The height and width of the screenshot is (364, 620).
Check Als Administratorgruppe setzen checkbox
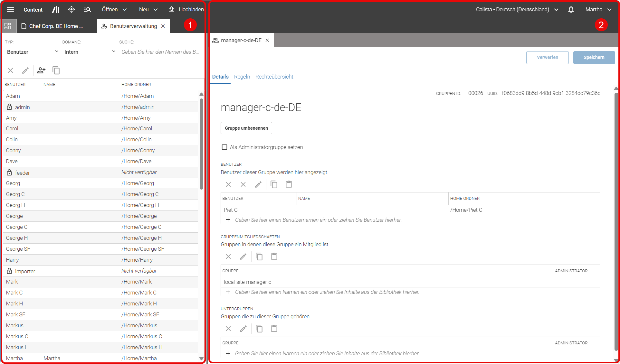coord(224,147)
